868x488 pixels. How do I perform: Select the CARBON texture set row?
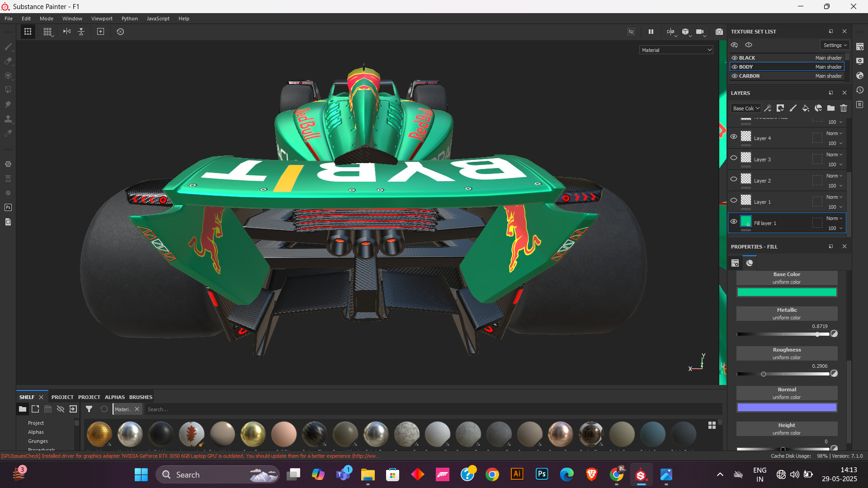coord(787,76)
